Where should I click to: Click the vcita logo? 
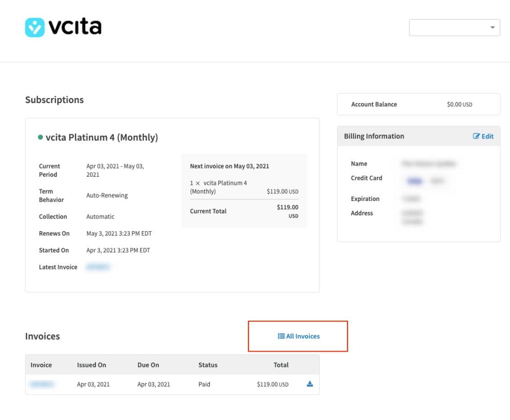click(x=63, y=27)
